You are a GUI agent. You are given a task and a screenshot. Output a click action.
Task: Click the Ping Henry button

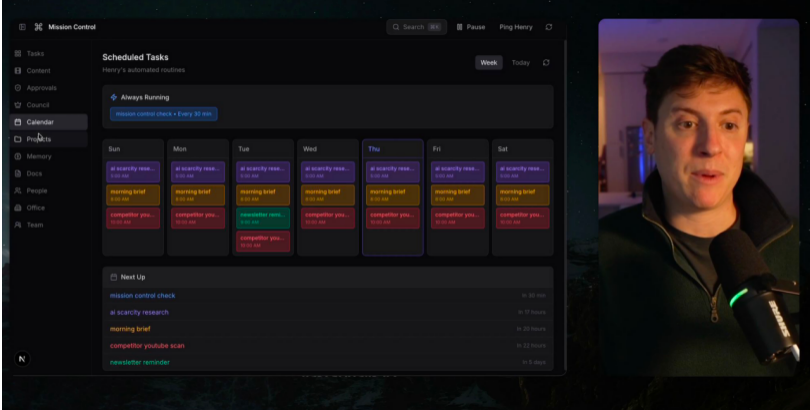click(x=516, y=27)
